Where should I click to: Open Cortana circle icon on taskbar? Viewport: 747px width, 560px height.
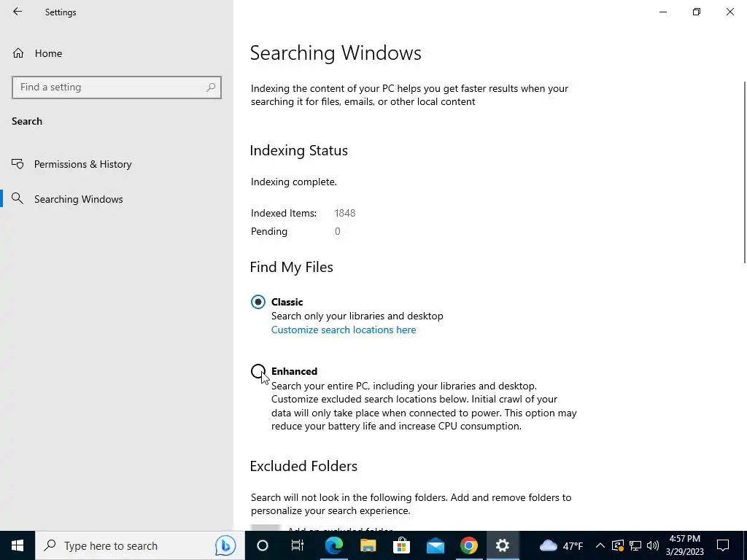(263, 545)
